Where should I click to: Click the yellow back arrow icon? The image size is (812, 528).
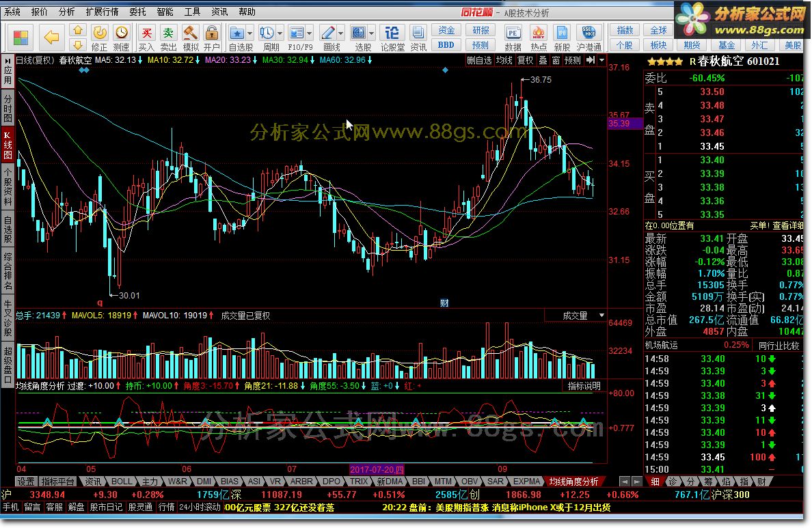[51, 38]
